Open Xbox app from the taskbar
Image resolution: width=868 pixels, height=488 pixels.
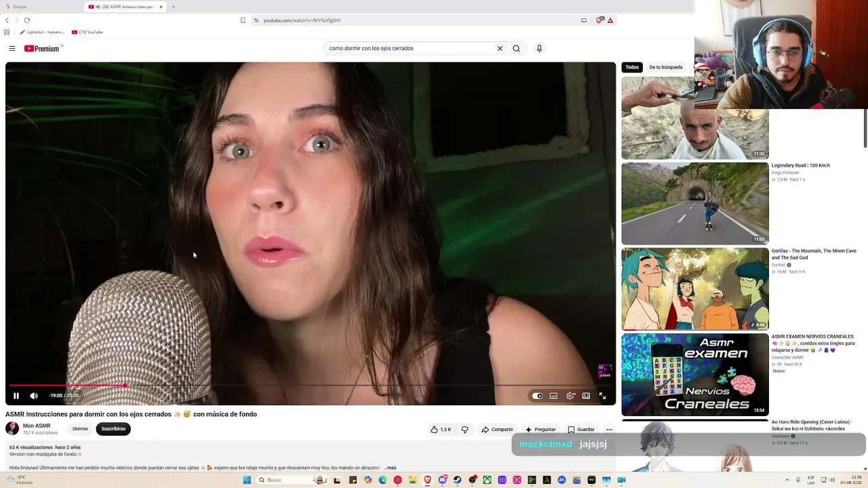[x=487, y=480]
